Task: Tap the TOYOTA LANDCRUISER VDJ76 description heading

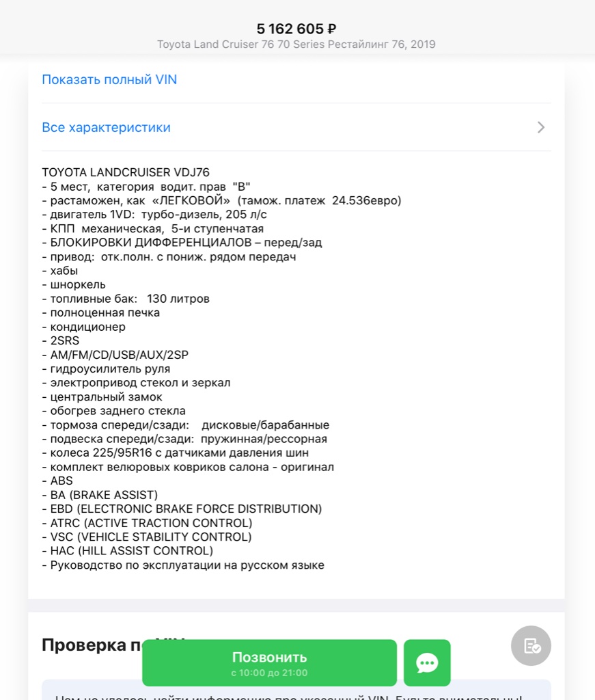Action: pyautogui.click(x=126, y=172)
